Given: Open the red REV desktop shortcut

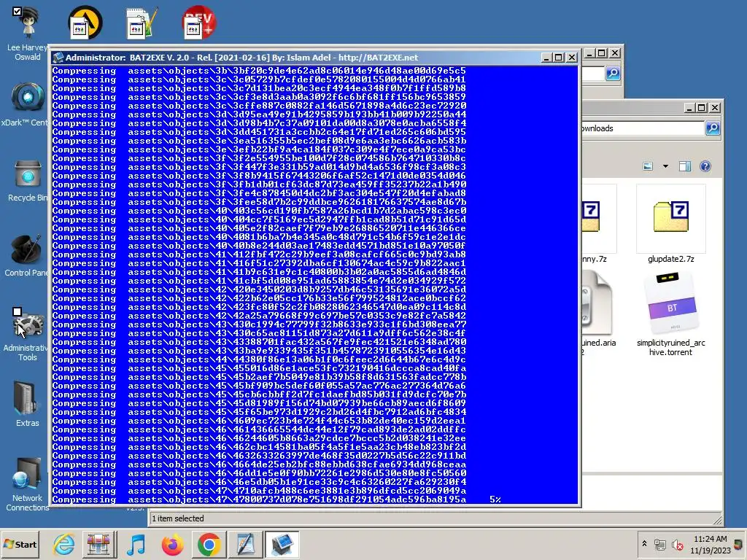Looking at the screenshot, I should [x=198, y=23].
